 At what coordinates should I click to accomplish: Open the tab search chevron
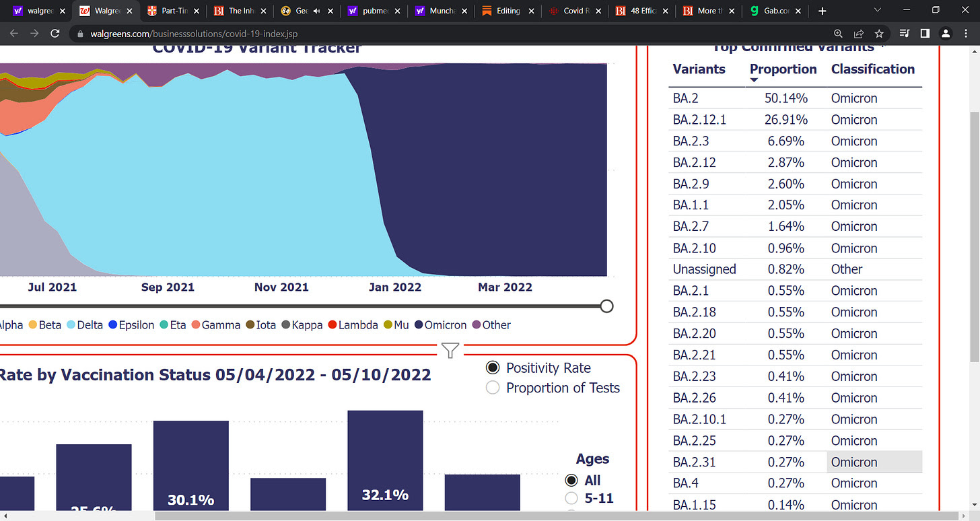tap(878, 10)
